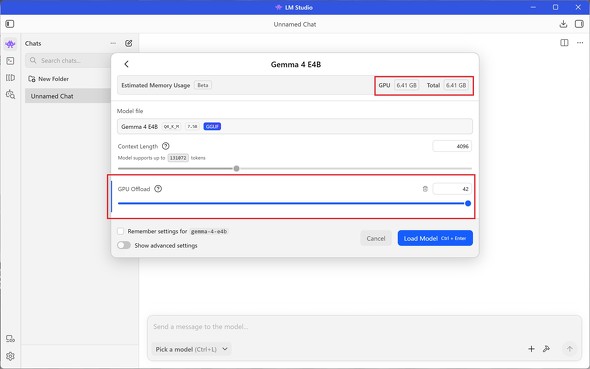Close the LM Studio window

point(578,7)
